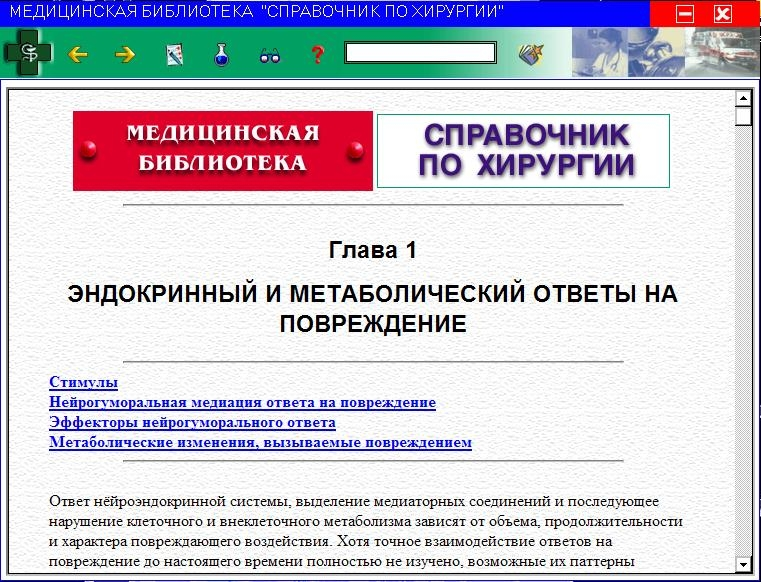
Task: Click the blue flask icon
Action: (222, 55)
